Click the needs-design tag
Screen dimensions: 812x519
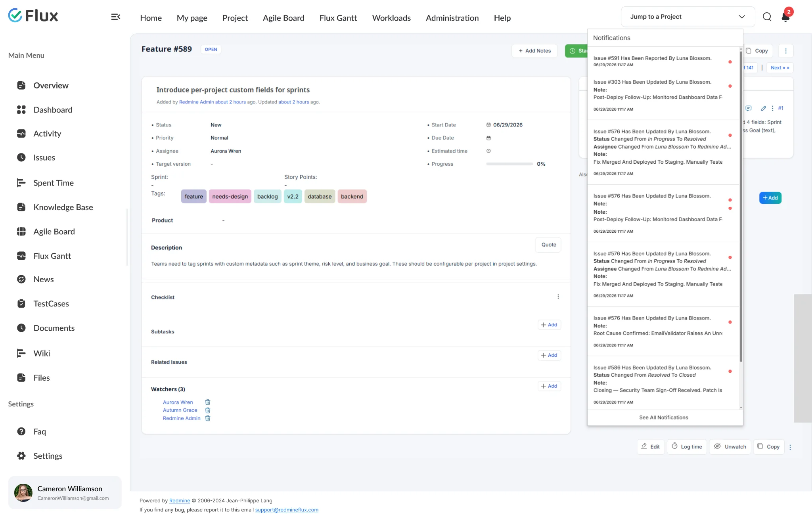click(230, 196)
